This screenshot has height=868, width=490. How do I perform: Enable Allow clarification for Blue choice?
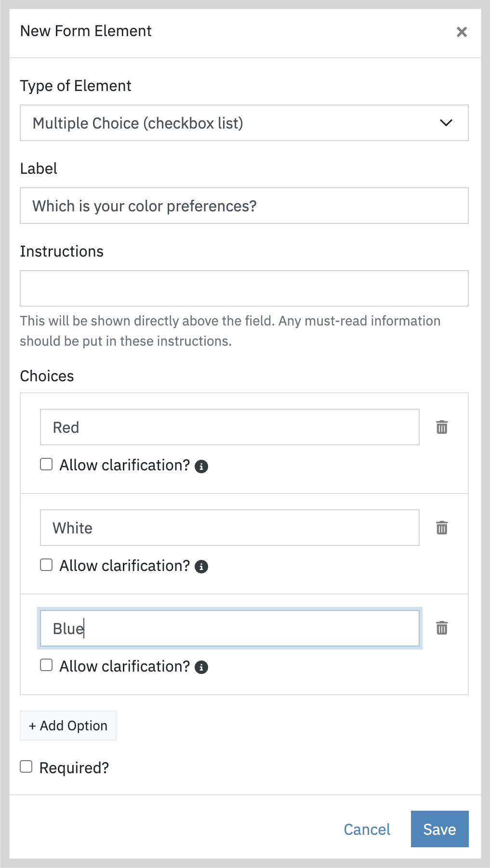click(46, 665)
